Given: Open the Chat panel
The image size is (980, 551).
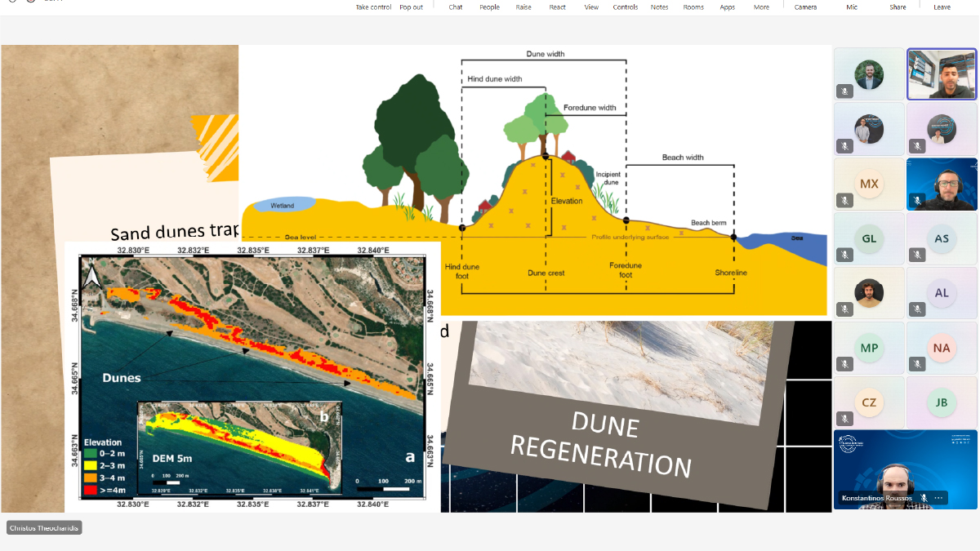Looking at the screenshot, I should (x=455, y=7).
